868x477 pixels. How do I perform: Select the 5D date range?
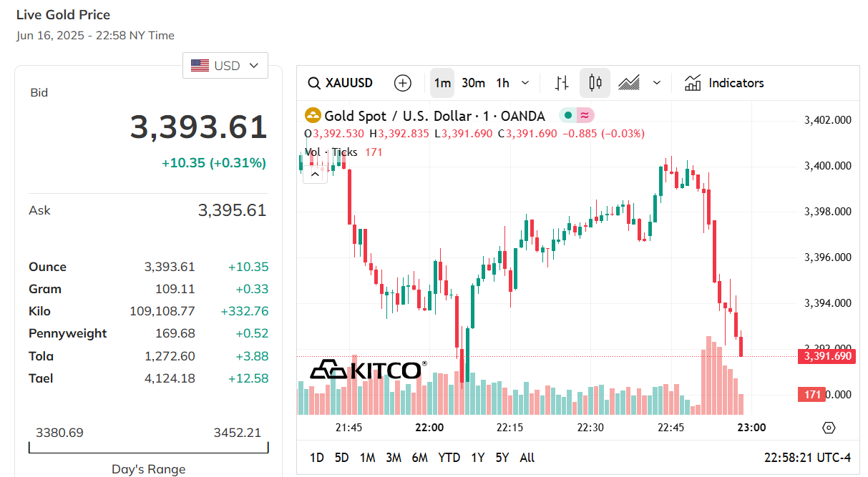(x=341, y=458)
